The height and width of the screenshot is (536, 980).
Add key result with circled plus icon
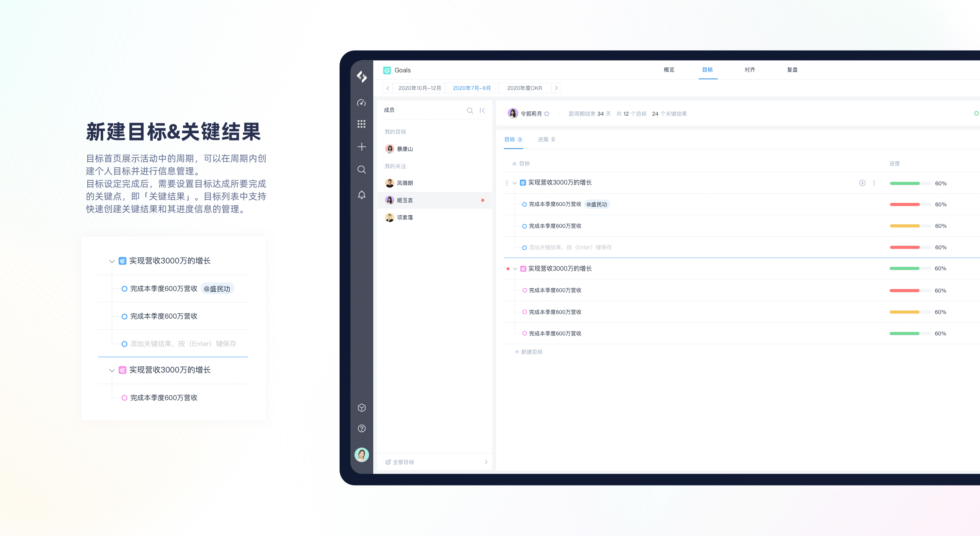(x=862, y=183)
